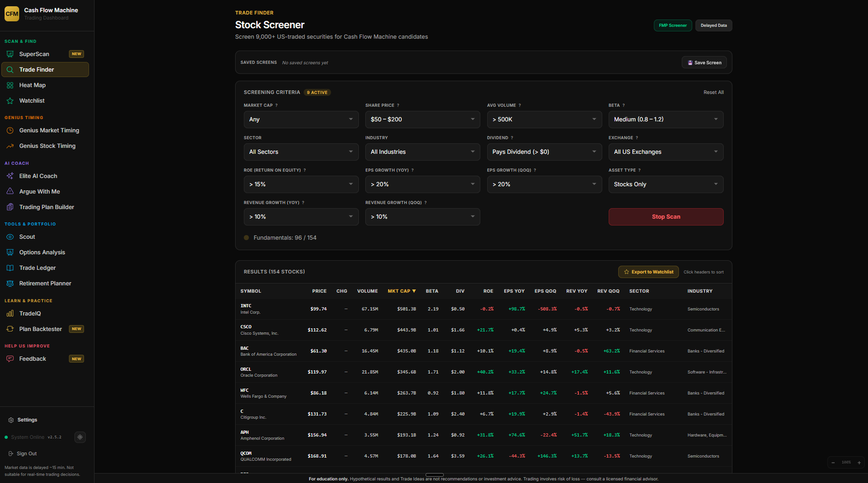Click the Options Analysis chart icon

[x=10, y=252]
